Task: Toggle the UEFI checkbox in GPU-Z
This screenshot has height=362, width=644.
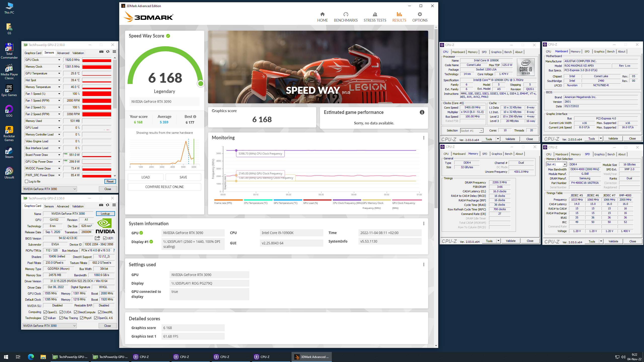Action: 105,238
